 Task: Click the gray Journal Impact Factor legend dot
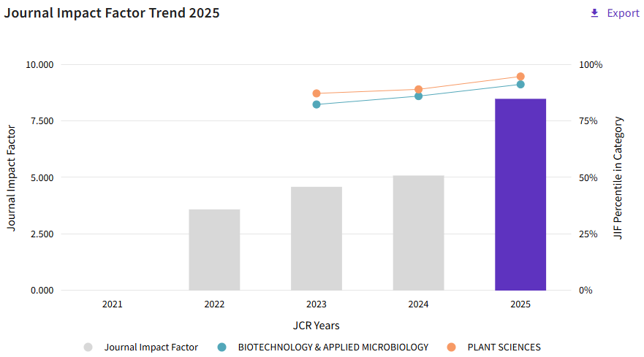click(88, 348)
